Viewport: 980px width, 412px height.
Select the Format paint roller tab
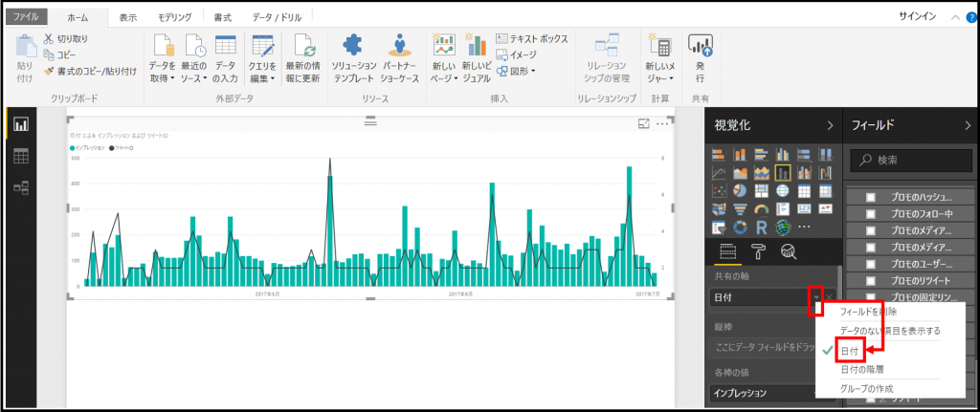click(759, 251)
